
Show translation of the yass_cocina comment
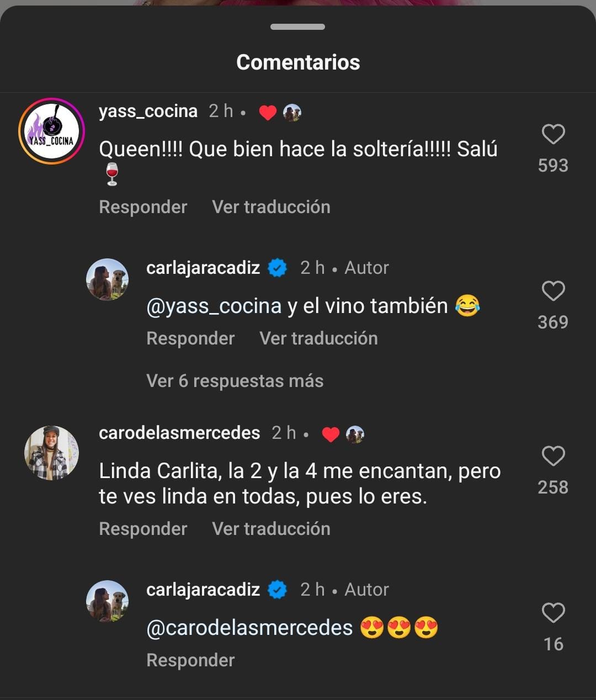click(271, 207)
